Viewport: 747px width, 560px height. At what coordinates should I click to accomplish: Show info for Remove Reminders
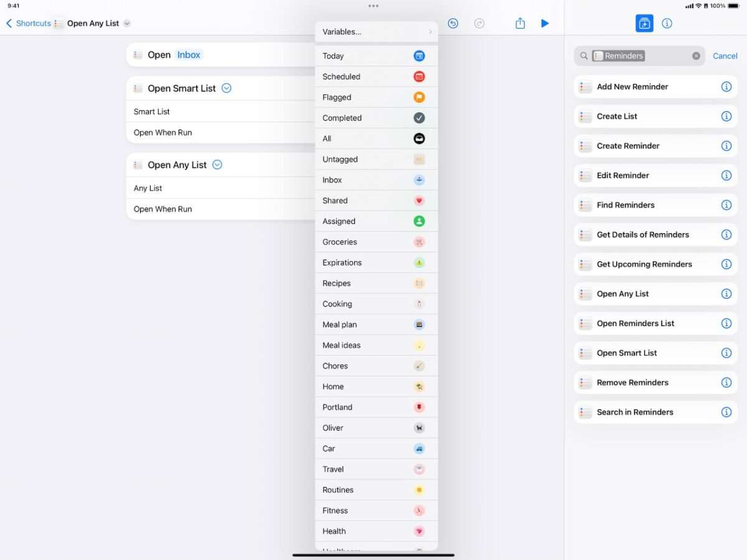726,382
